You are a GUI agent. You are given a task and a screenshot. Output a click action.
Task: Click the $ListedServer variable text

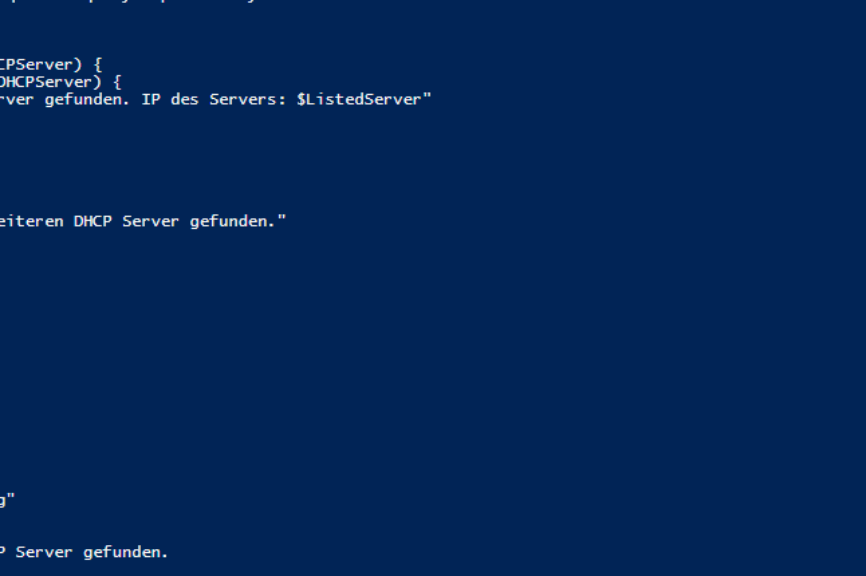[x=358, y=99]
